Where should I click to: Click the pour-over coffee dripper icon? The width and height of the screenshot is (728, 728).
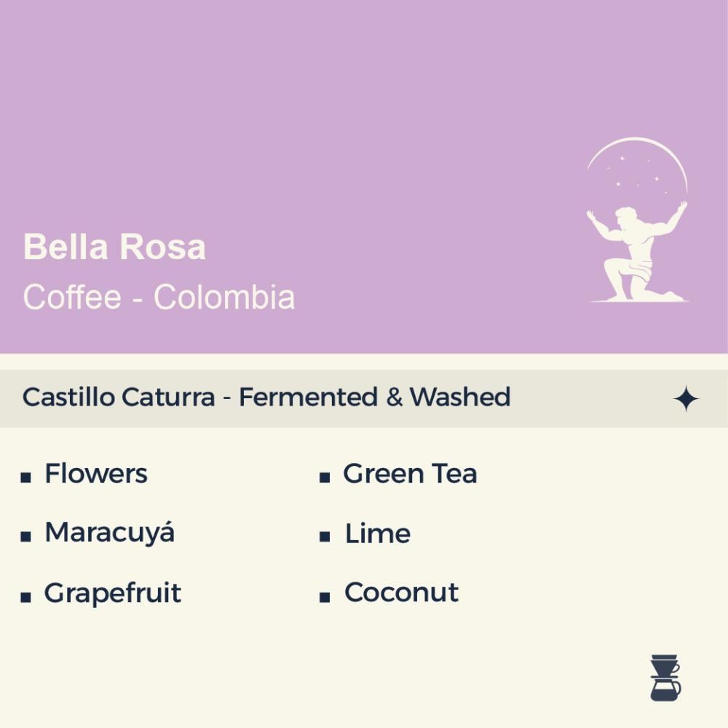point(665,678)
